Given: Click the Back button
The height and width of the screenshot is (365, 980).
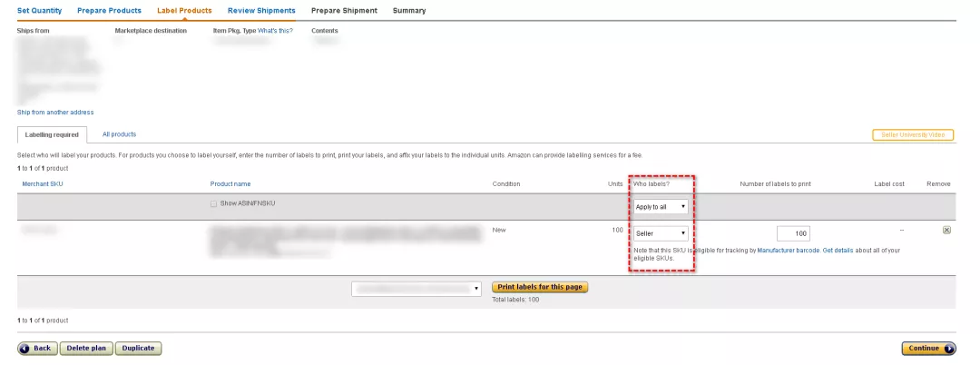Looking at the screenshot, I should pyautogui.click(x=37, y=348).
